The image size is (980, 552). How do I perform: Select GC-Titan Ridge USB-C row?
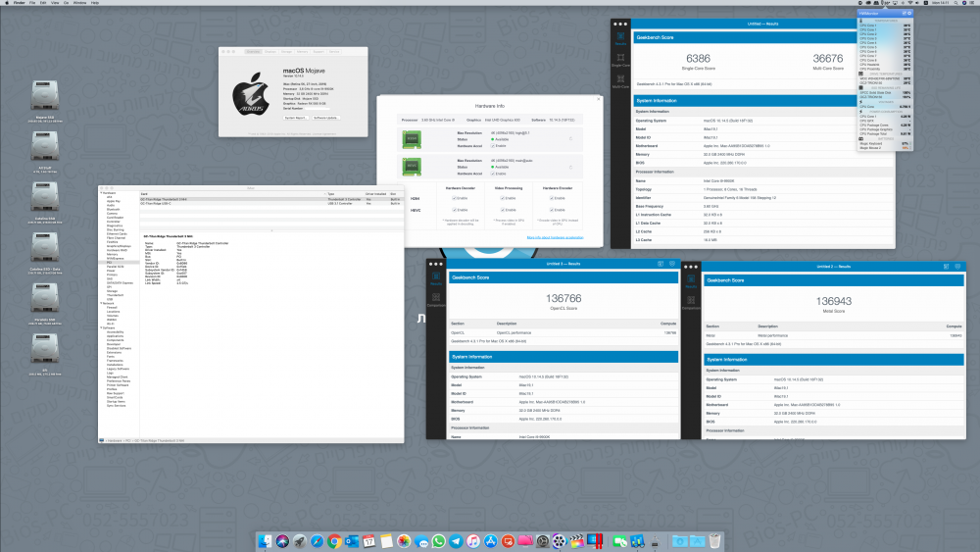click(x=271, y=203)
